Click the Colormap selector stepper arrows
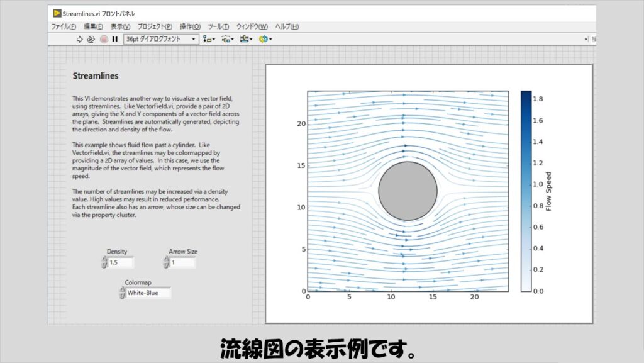 122,293
